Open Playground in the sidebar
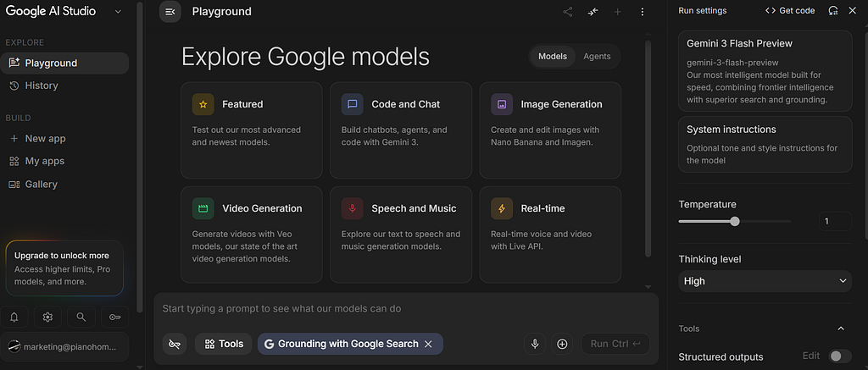Viewport: 868px width, 370px height. pyautogui.click(x=64, y=63)
